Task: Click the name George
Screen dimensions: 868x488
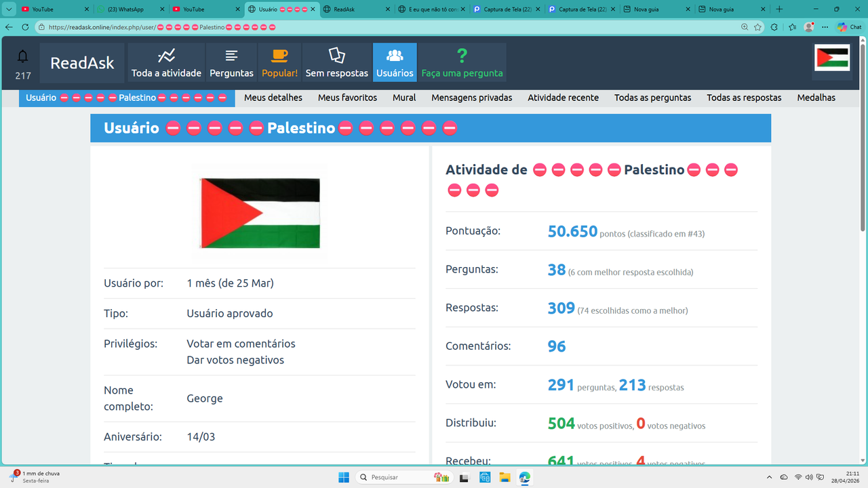Action: click(205, 399)
